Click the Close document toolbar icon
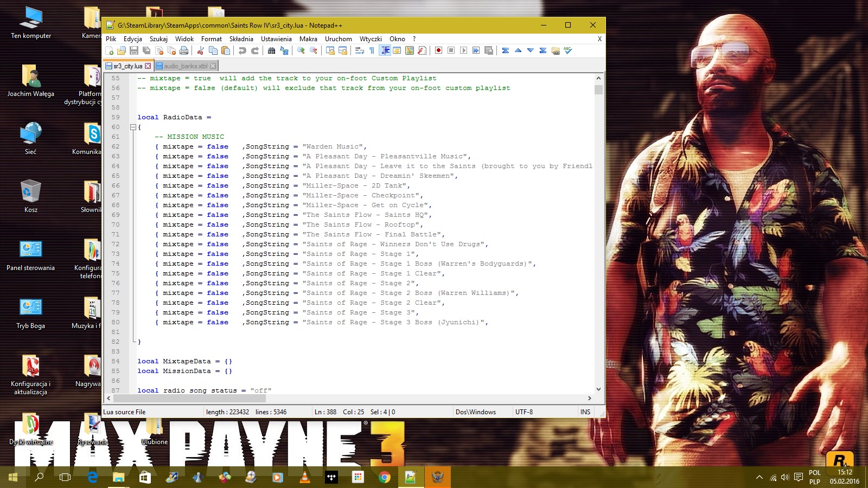 [159, 50]
